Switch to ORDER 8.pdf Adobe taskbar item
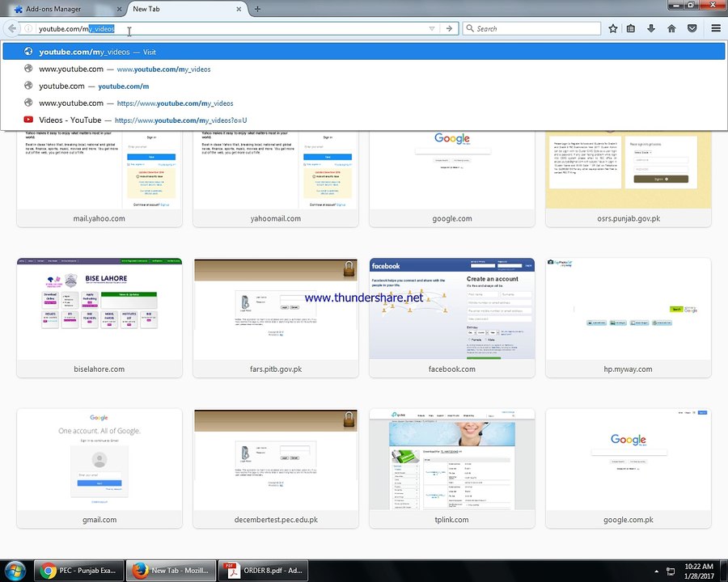Image resolution: width=728 pixels, height=582 pixels. tap(263, 571)
